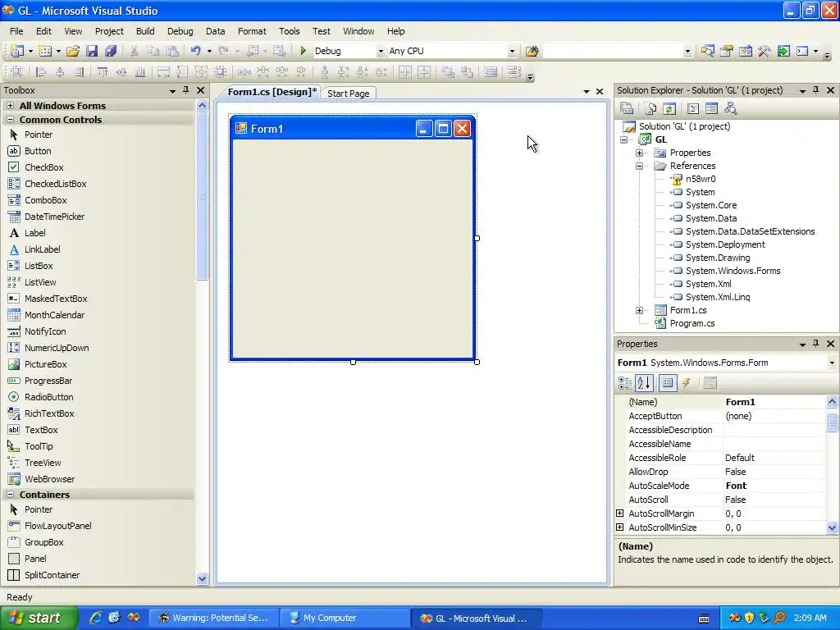Image resolution: width=840 pixels, height=630 pixels.
Task: Click the Properties button in Properties toolbar
Action: (x=668, y=383)
